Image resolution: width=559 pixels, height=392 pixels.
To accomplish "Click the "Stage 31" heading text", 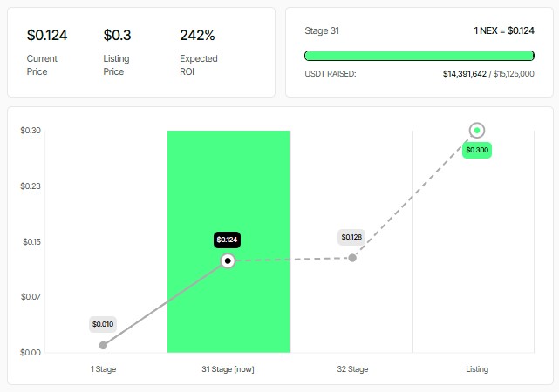I will pos(323,30).
